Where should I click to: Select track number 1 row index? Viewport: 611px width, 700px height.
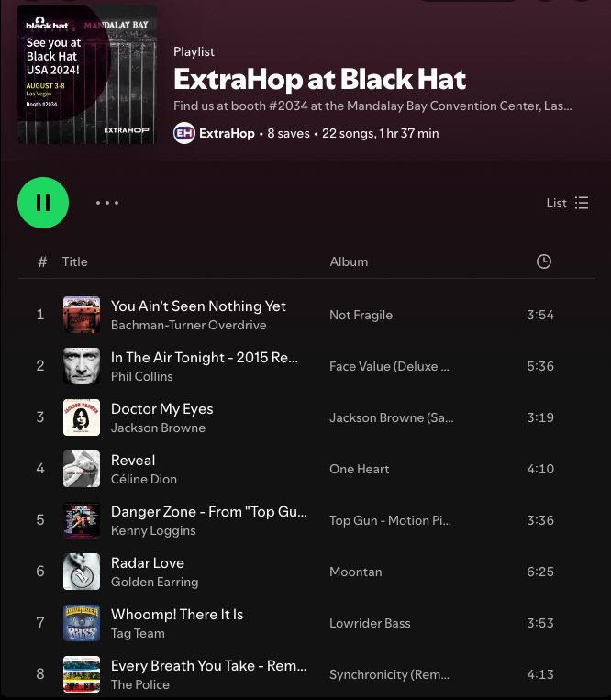coord(40,315)
